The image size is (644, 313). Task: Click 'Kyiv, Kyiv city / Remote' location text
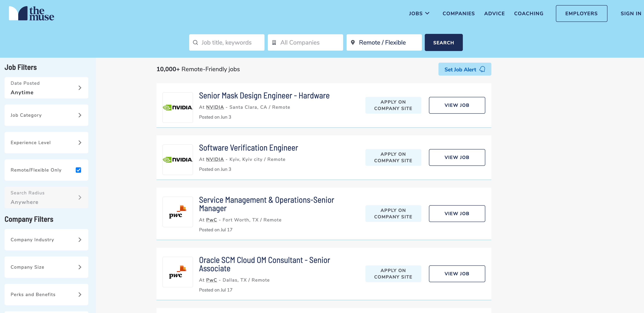pyautogui.click(x=257, y=159)
